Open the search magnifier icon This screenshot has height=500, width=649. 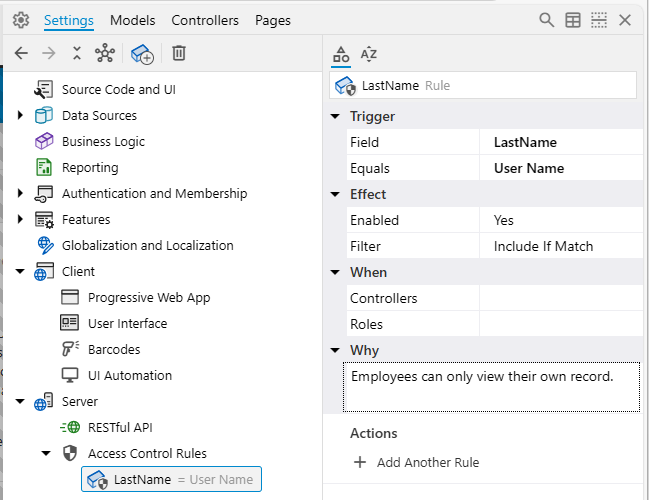point(546,20)
